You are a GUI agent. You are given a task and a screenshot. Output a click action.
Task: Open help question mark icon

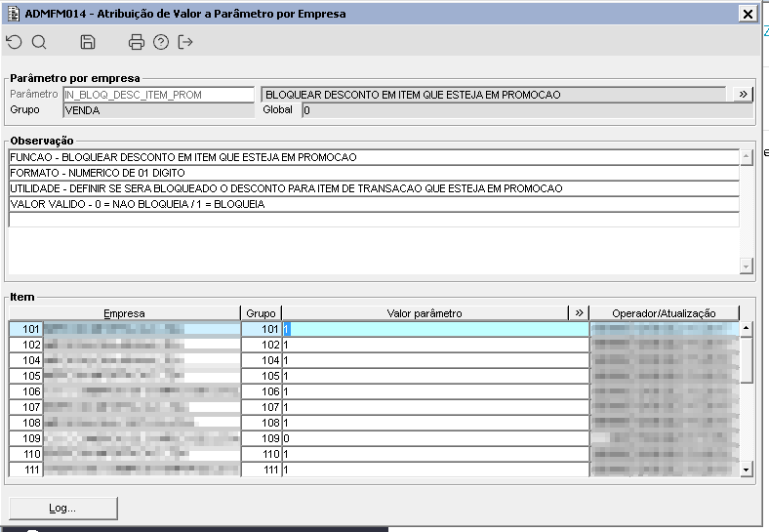click(x=161, y=42)
